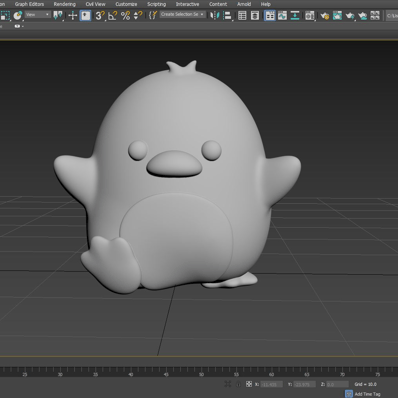This screenshot has width=398, height=398.
Task: Activate the Select and Manipulate tool
Action: pos(73,15)
